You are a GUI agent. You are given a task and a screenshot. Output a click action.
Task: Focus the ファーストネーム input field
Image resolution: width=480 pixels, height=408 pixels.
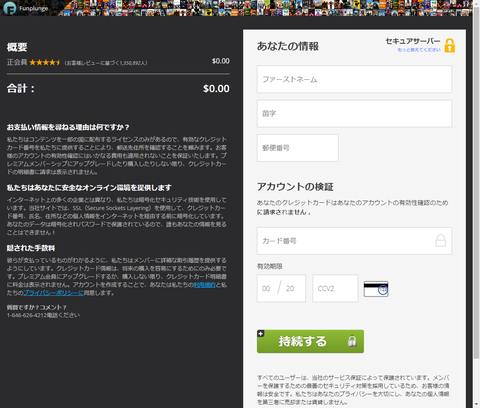[x=354, y=79]
